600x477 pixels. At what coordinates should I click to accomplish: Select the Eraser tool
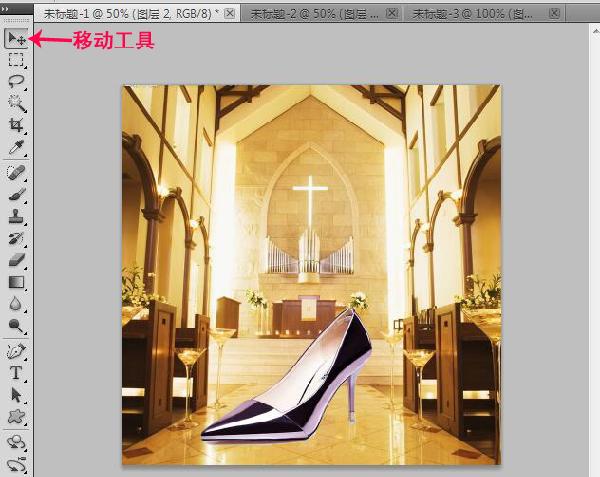16,259
